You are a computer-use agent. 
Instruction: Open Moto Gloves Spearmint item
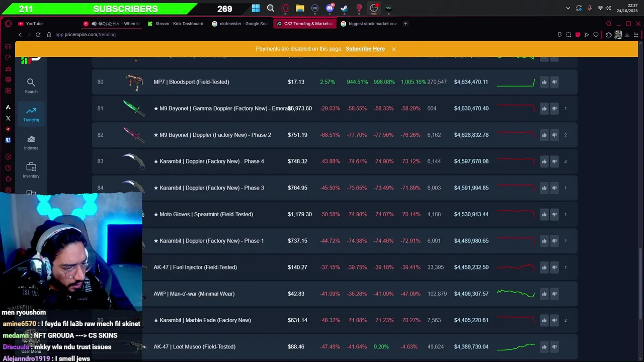pos(203,214)
